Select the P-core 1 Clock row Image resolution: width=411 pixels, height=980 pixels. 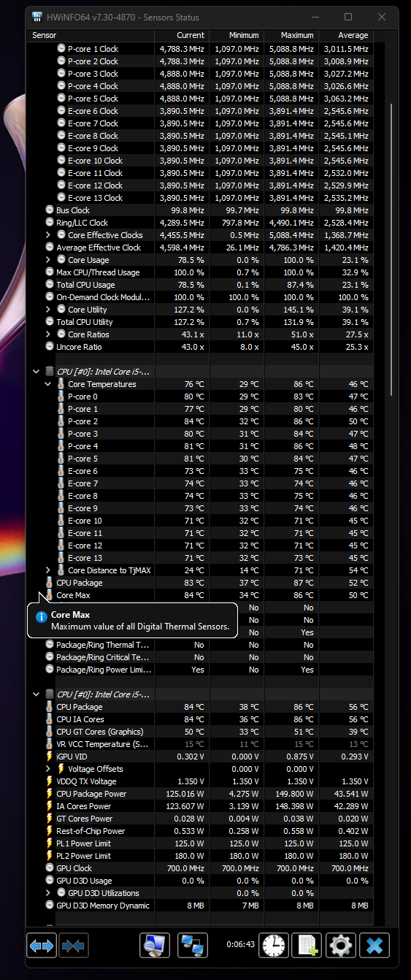click(201, 49)
